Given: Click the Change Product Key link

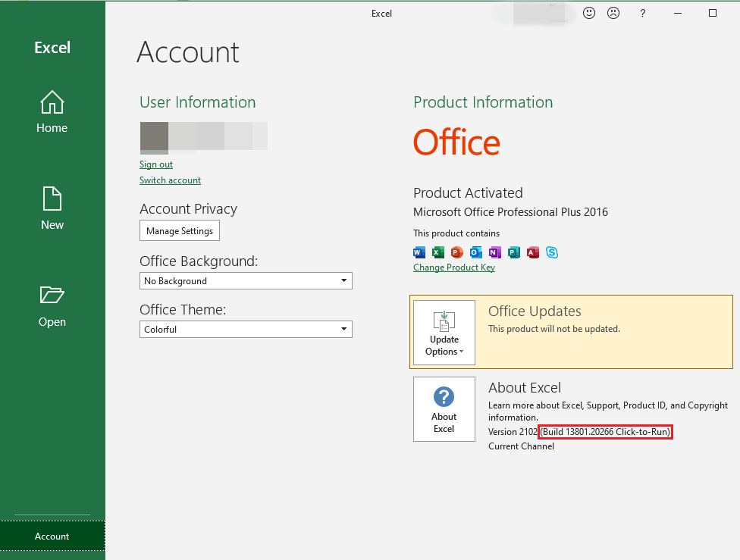Looking at the screenshot, I should [454, 267].
